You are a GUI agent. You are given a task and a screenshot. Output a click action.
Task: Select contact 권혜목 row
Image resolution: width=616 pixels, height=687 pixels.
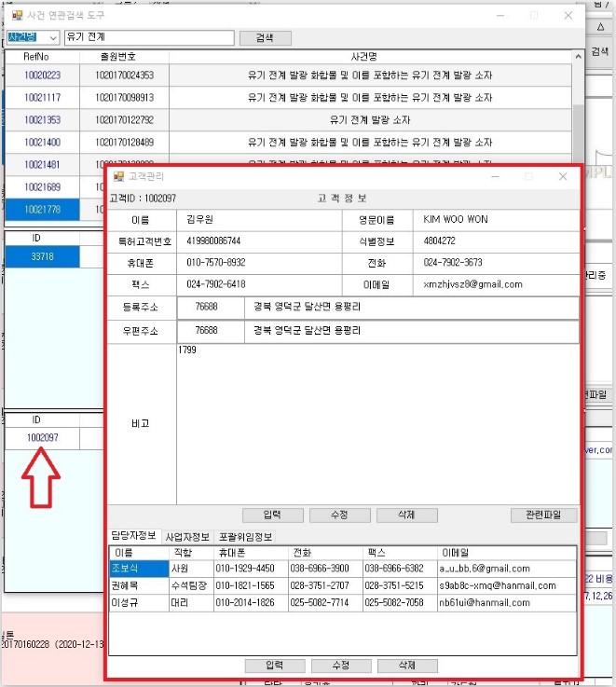click(x=140, y=585)
